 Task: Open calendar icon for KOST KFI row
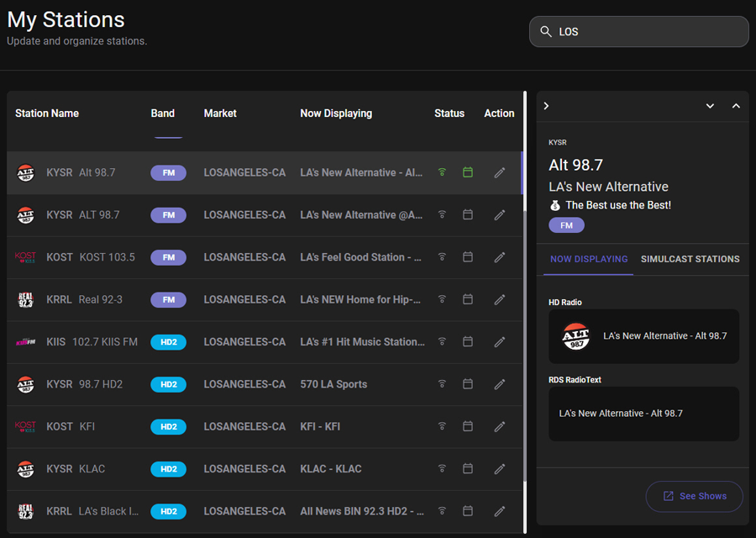468,426
